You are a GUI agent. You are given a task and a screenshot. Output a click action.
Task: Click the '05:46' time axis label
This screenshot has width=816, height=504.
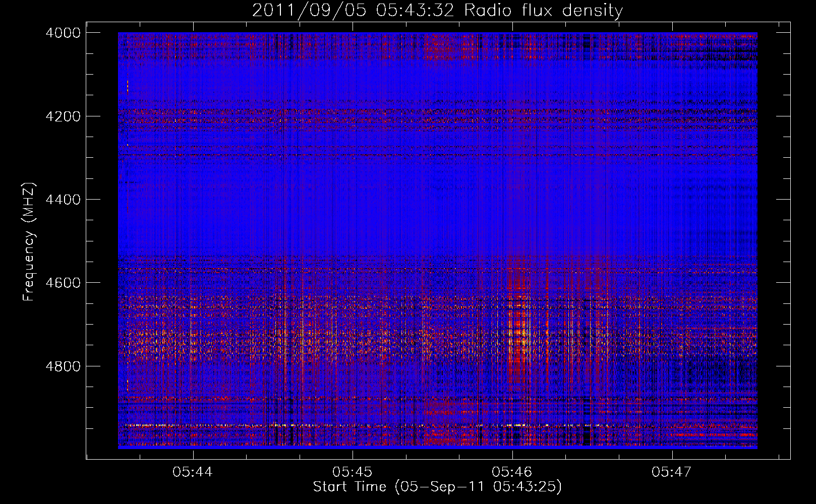pyautogui.click(x=512, y=472)
